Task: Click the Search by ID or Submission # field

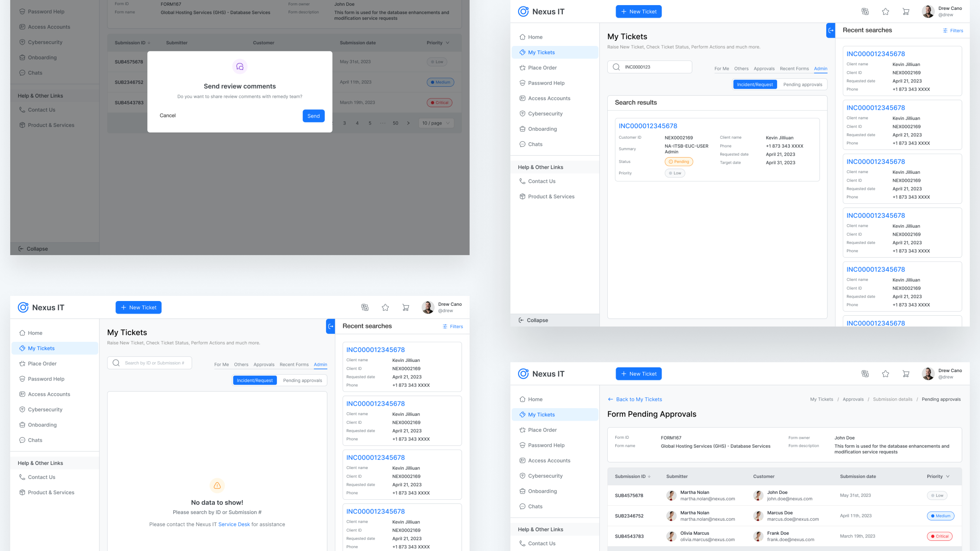Action: click(154, 363)
